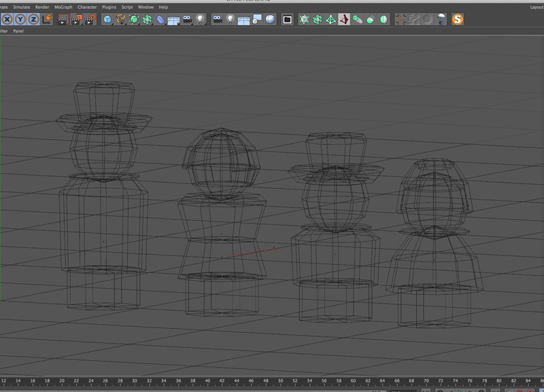Click the parachute icon
This screenshot has height=392, width=544.
(x=441, y=20)
